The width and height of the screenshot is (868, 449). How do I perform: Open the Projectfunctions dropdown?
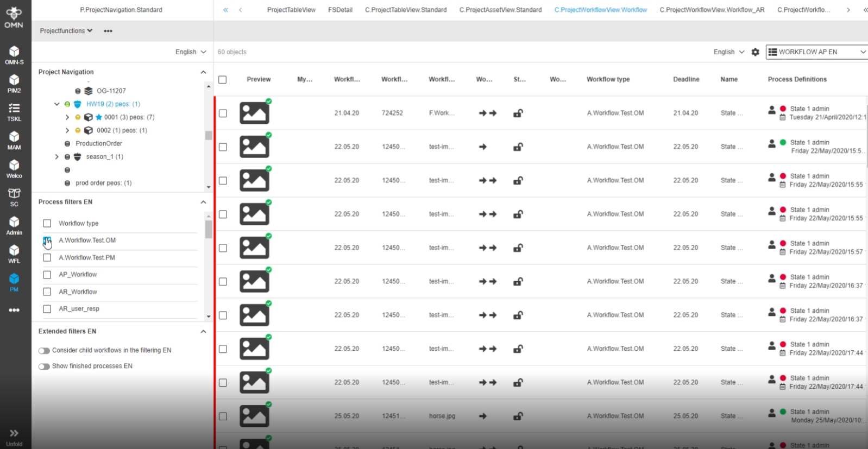click(x=66, y=31)
